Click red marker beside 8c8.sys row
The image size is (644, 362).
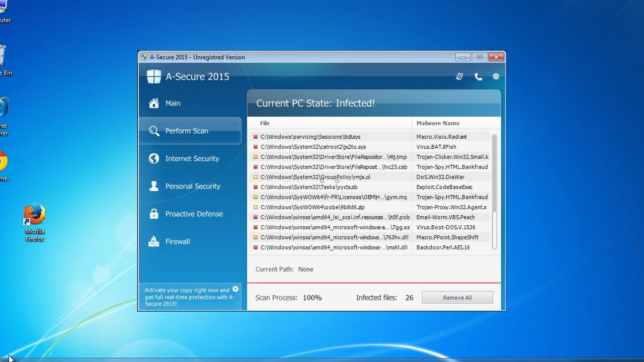point(256,137)
